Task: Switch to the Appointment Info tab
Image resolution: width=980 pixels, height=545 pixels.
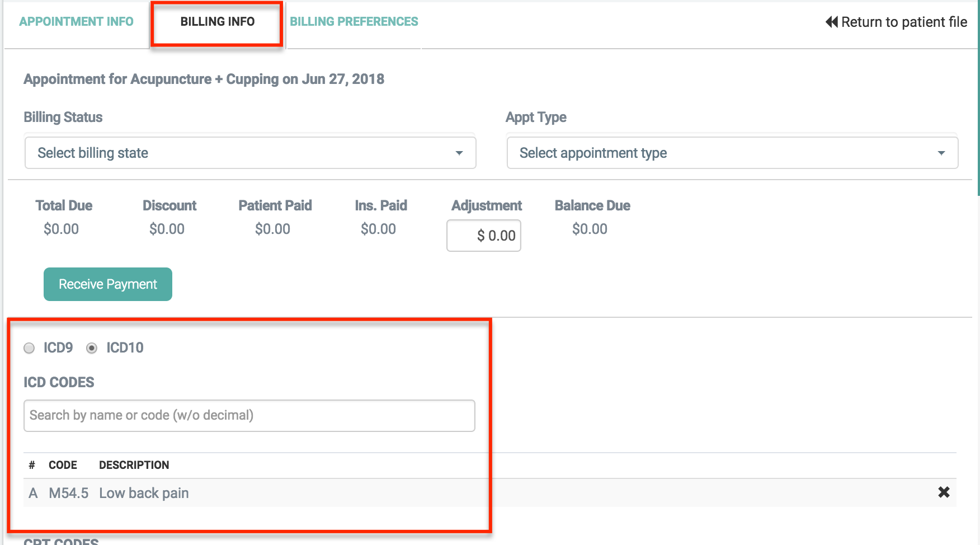Action: click(76, 22)
